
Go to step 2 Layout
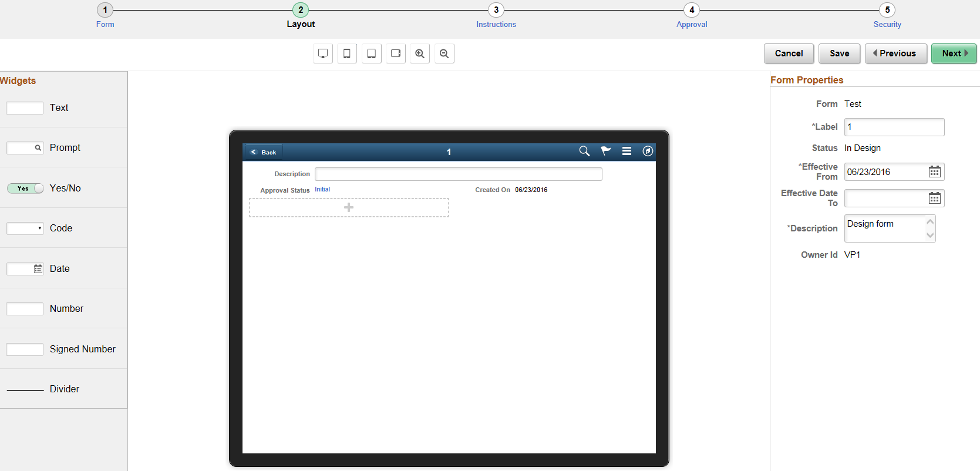click(301, 15)
